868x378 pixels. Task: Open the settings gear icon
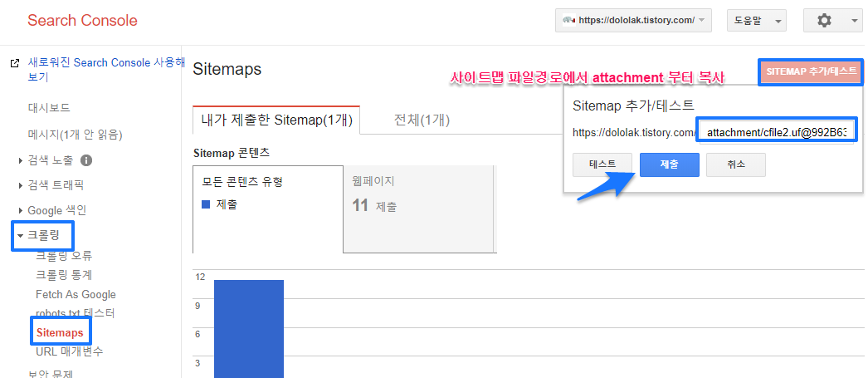[824, 21]
